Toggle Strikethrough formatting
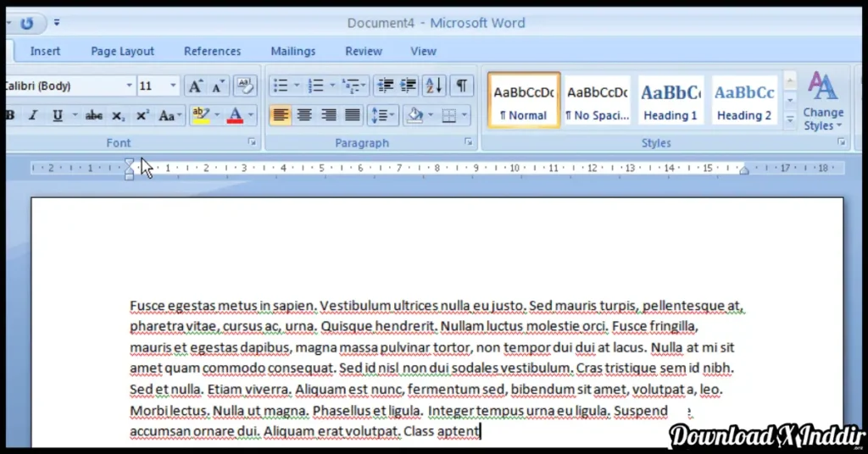Viewport: 868px width, 454px height. pyautogui.click(x=93, y=115)
